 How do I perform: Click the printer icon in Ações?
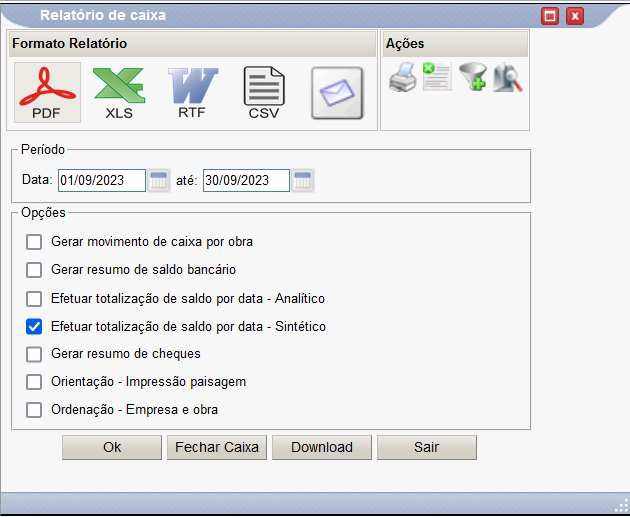click(x=403, y=77)
